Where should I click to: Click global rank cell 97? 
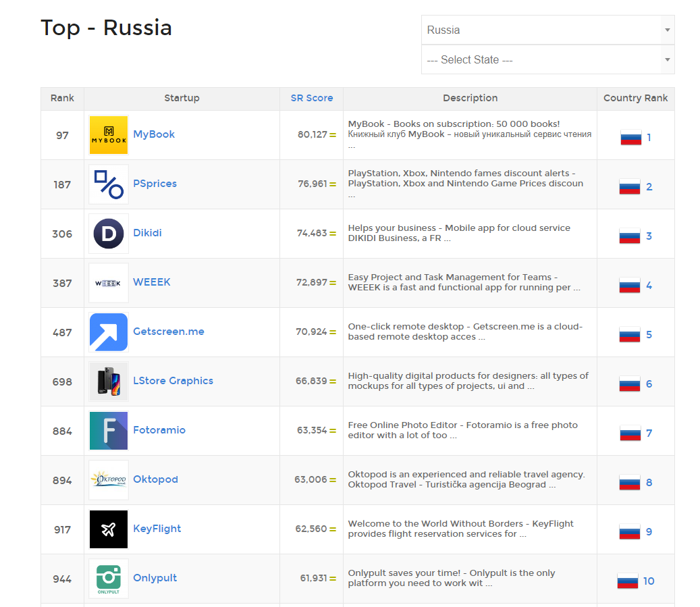coord(62,135)
